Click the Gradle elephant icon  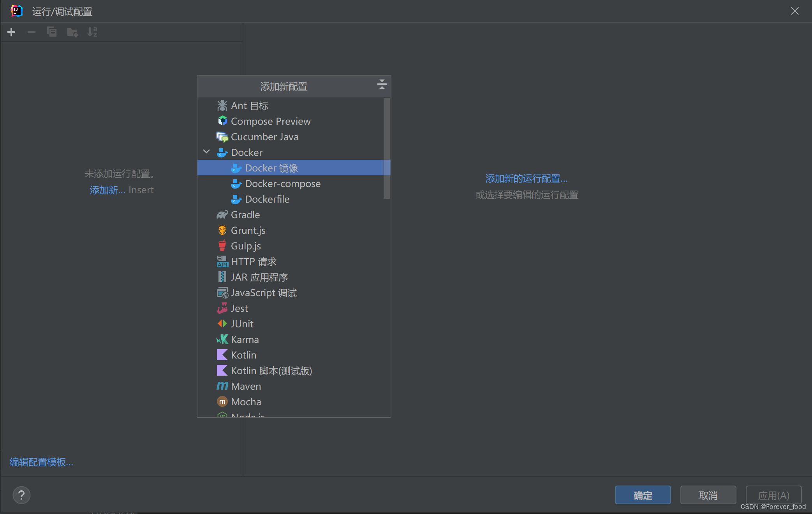222,215
